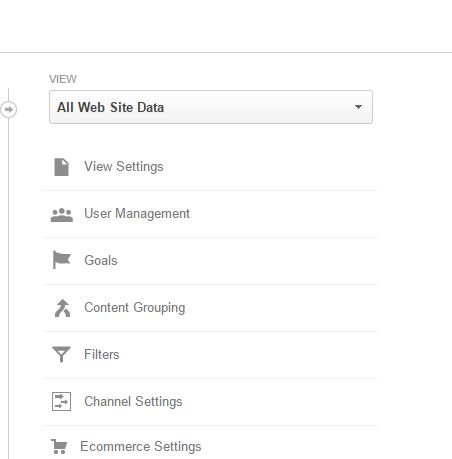This screenshot has width=452, height=459.
Task: Click blank space in the Goals row
Action: pos(247,261)
